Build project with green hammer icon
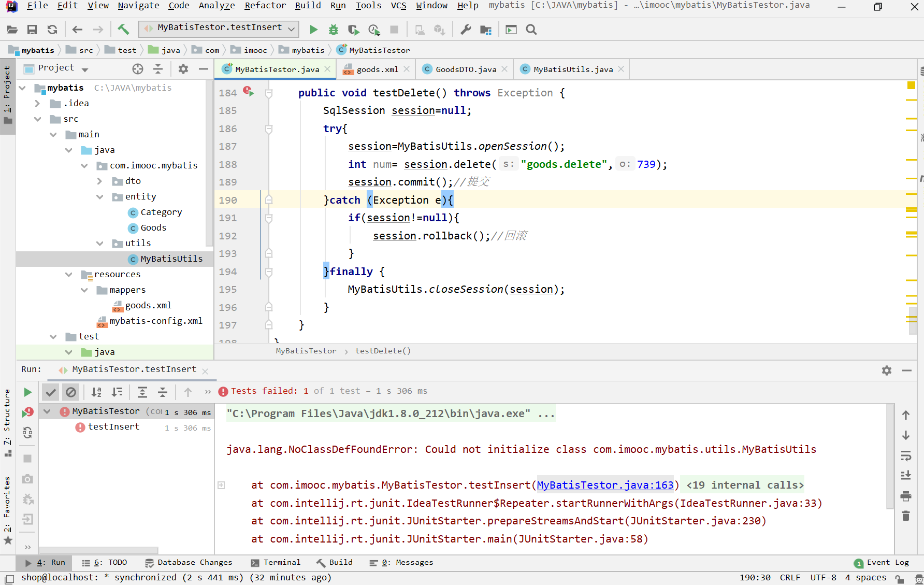Image resolution: width=924 pixels, height=585 pixels. [123, 30]
